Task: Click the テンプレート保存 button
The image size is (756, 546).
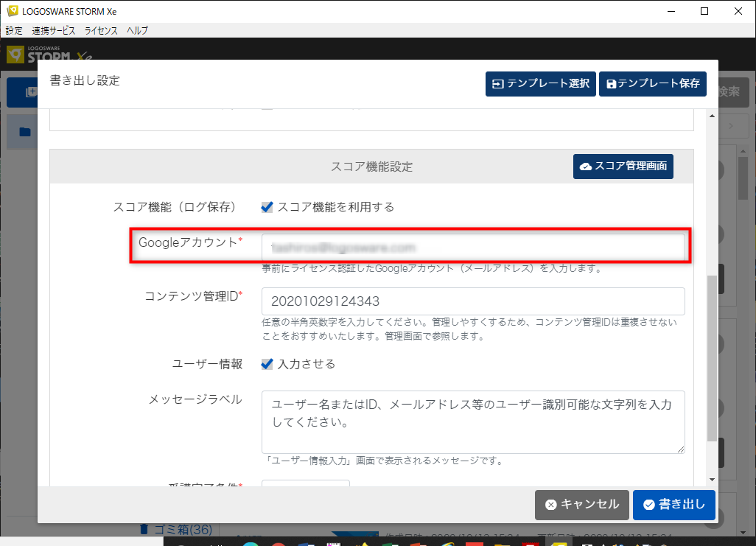Action: [x=652, y=84]
